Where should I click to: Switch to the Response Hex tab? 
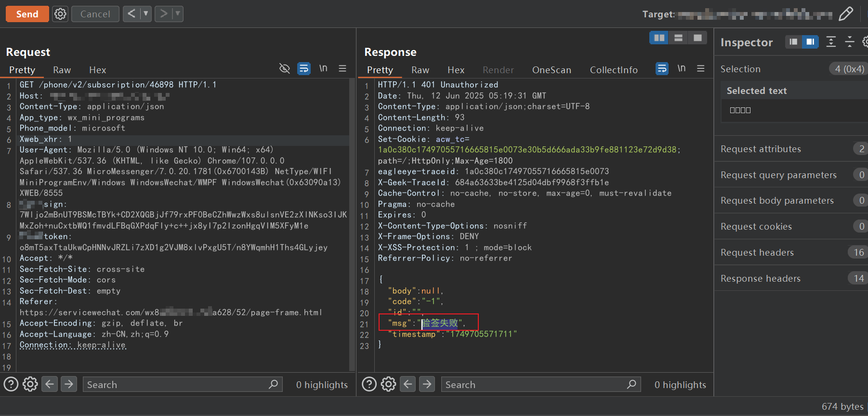pyautogui.click(x=456, y=70)
